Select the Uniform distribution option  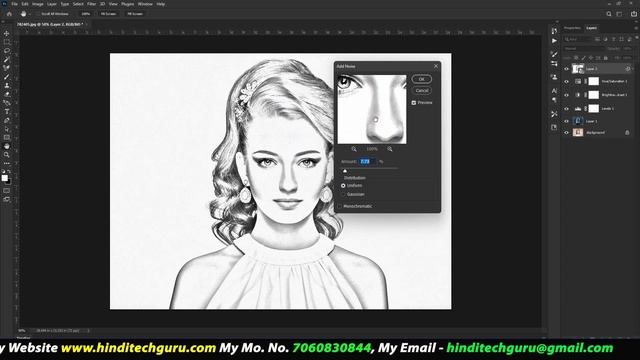[343, 186]
